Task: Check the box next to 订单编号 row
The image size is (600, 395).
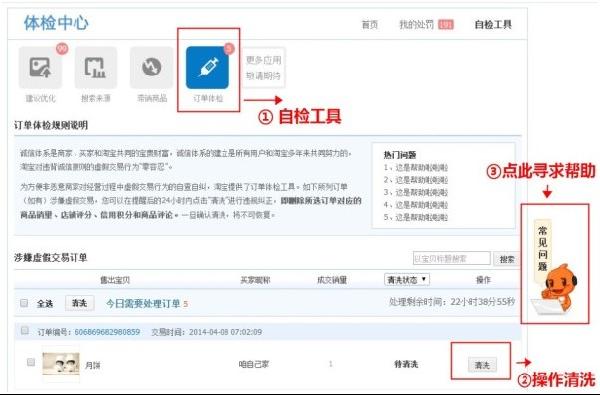Action: click(x=25, y=330)
